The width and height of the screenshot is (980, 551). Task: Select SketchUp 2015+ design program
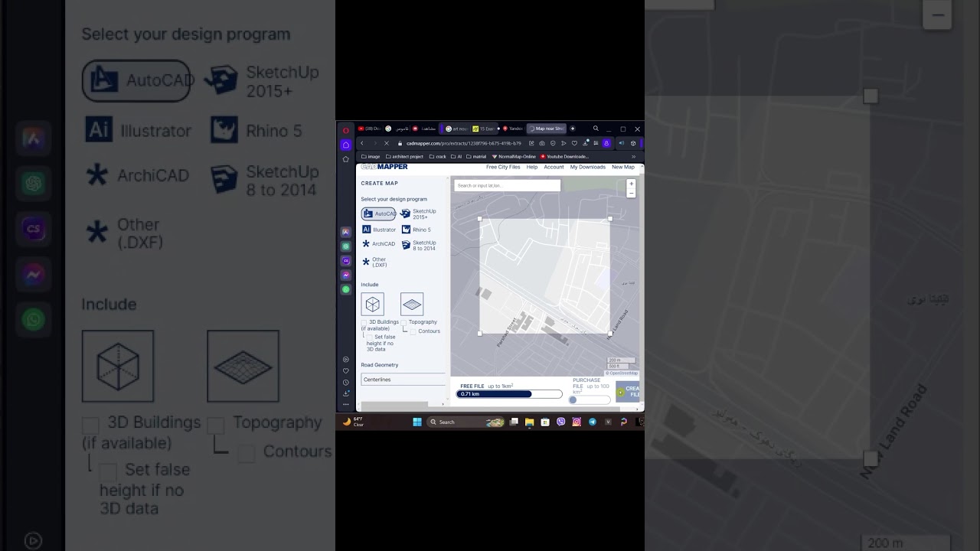pyautogui.click(x=419, y=214)
